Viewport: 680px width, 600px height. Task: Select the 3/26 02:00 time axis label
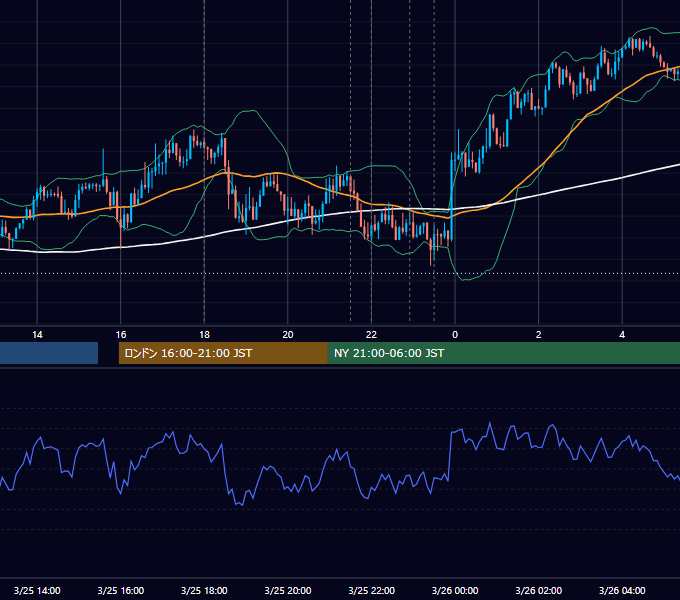click(x=539, y=590)
